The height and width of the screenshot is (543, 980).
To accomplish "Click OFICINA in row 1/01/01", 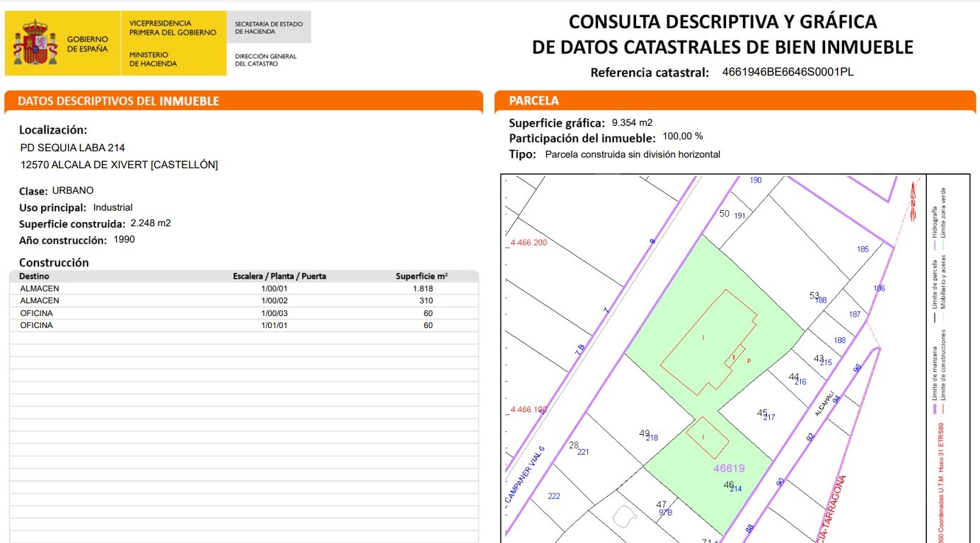I will point(37,325).
